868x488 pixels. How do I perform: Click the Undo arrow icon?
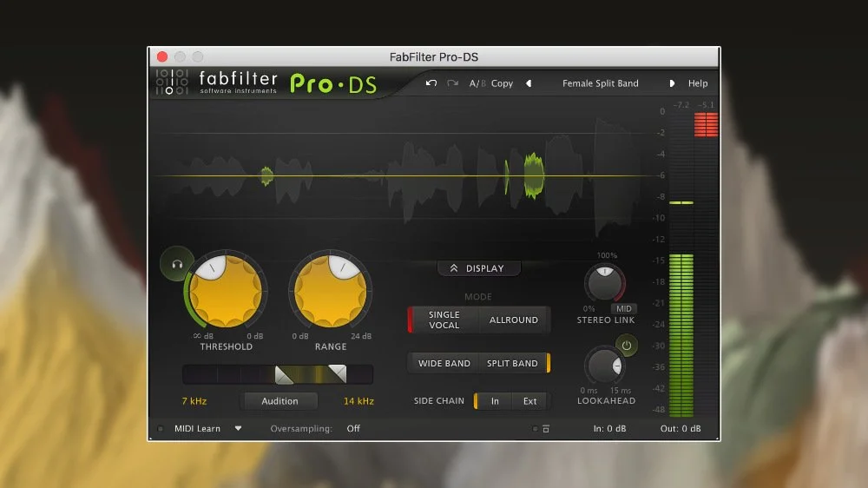(431, 83)
